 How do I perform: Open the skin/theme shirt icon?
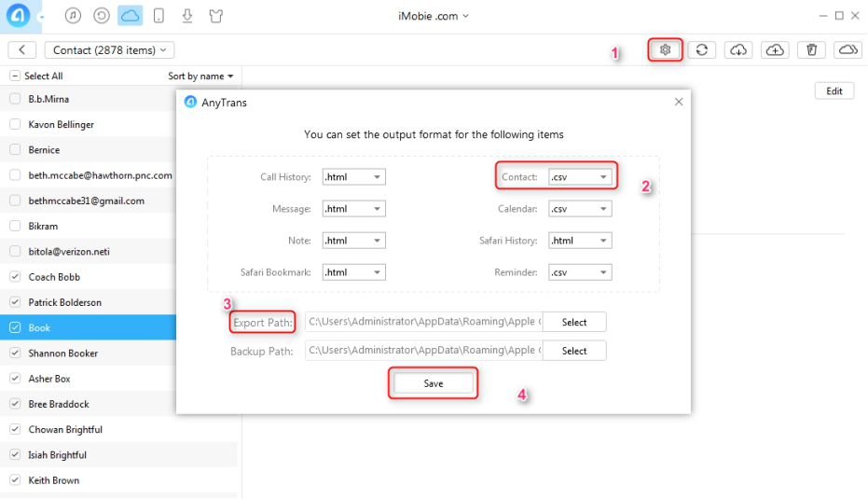[x=216, y=16]
